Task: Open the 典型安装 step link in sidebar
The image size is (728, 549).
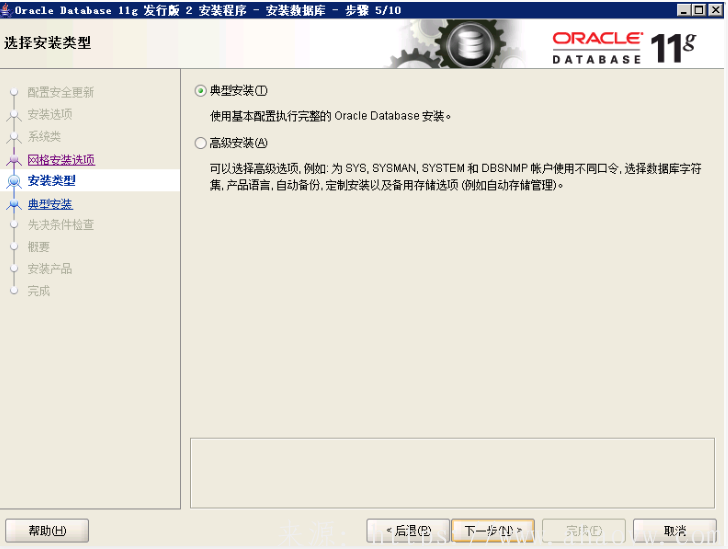Action: (x=49, y=204)
